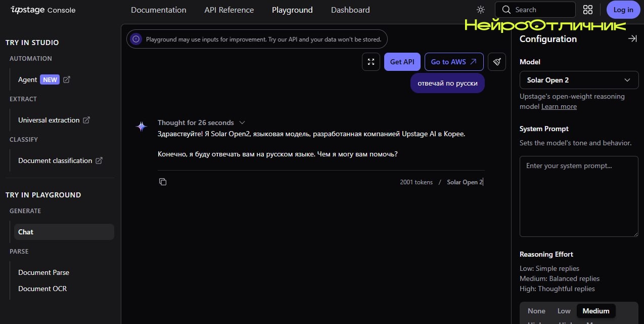Click the 'Configuration' panel title
The image size is (644, 324).
548,39
